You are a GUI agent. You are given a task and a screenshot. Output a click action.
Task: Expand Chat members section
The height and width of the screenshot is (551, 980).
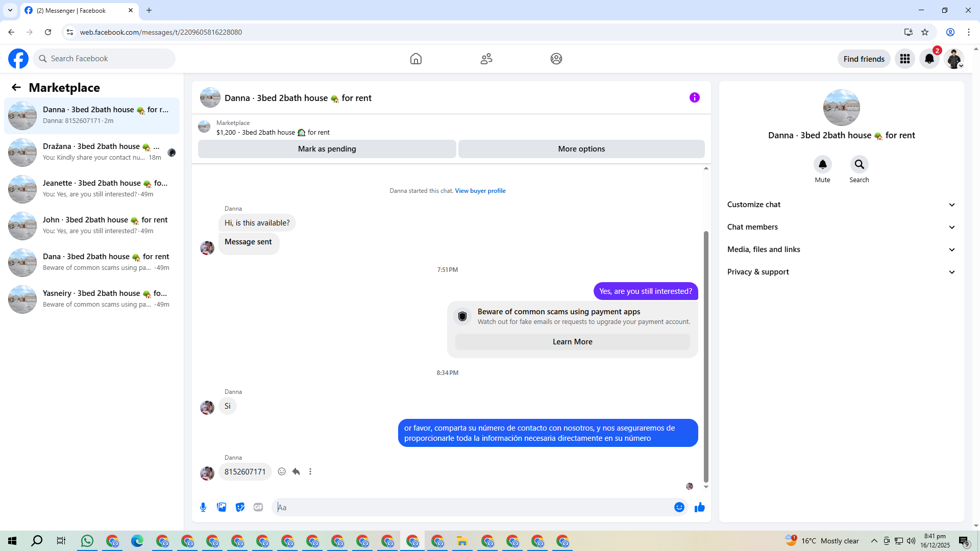[x=842, y=227]
